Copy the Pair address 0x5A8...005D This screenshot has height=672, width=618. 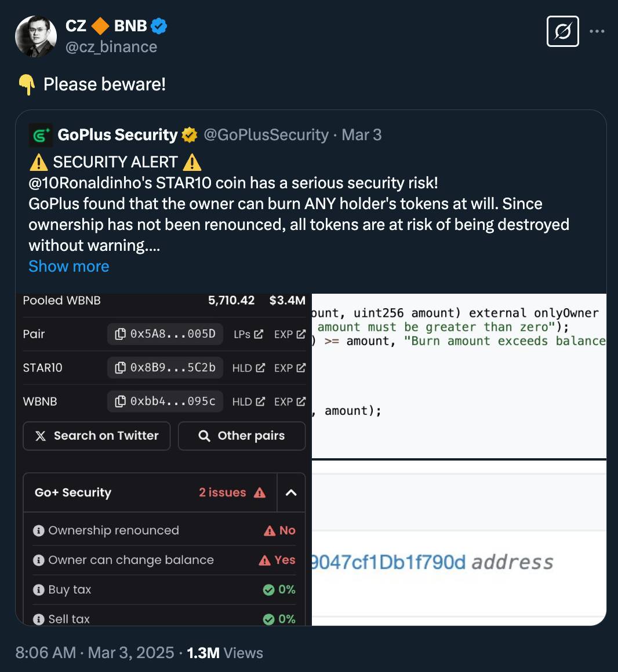pyautogui.click(x=165, y=334)
